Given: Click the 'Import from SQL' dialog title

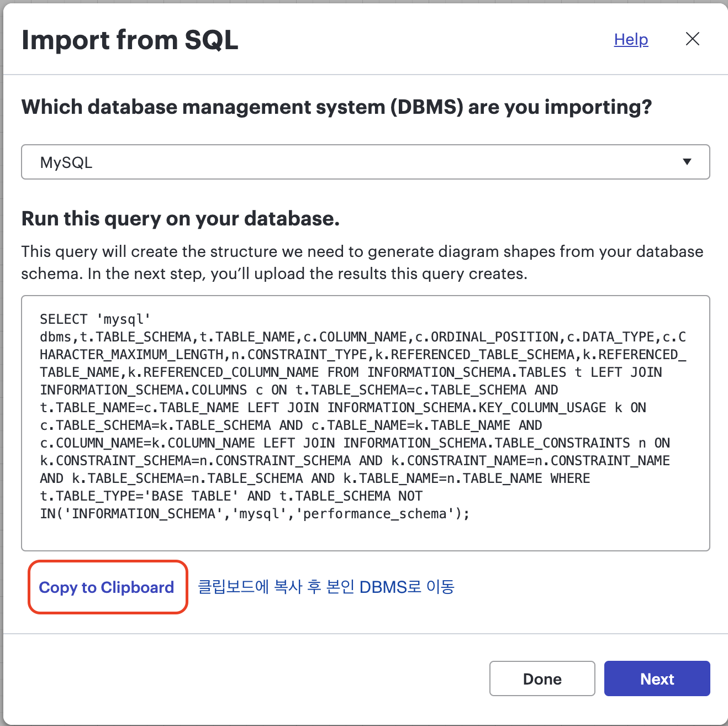Looking at the screenshot, I should click(x=130, y=40).
